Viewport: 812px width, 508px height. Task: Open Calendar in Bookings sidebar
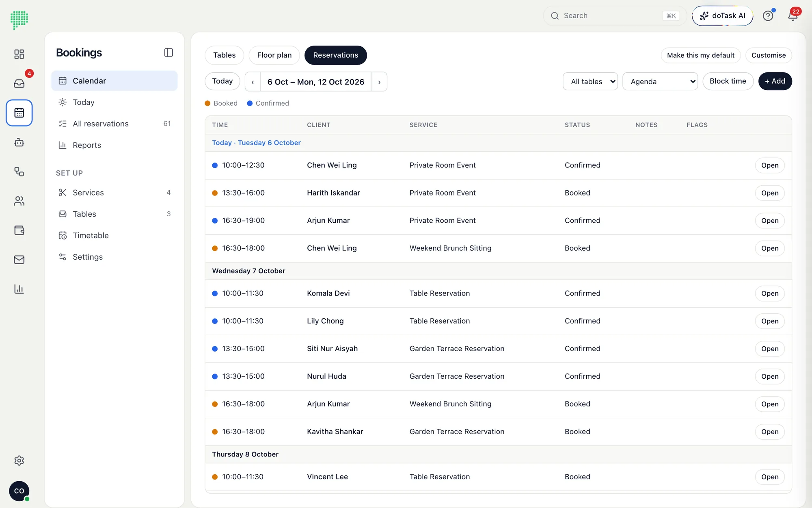[114, 81]
